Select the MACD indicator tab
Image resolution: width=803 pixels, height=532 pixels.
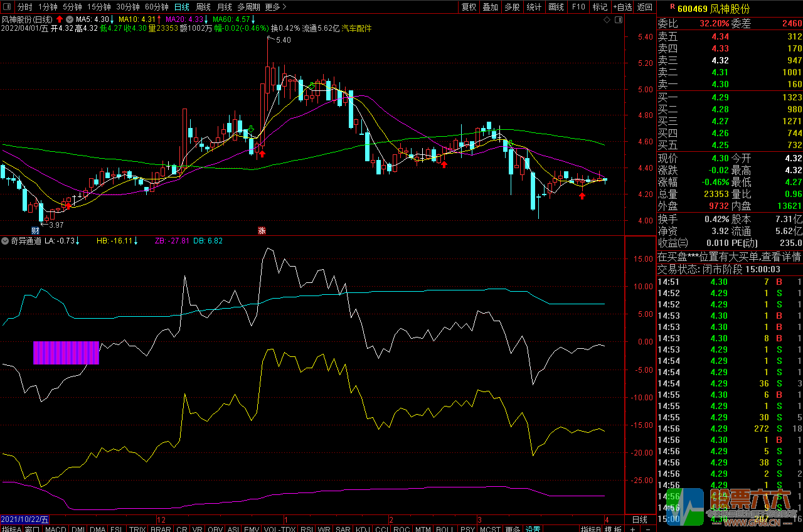tap(55, 529)
